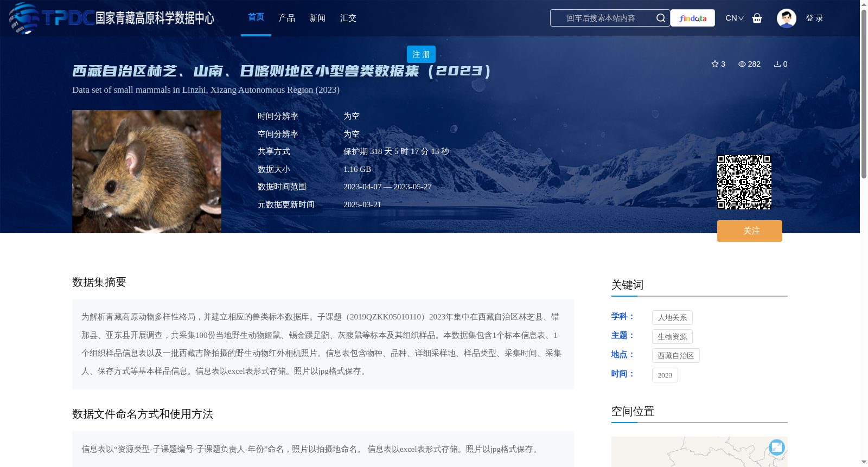Viewport: 868px width, 467px height.
Task: Click the star favorites count icon
Action: pos(715,64)
